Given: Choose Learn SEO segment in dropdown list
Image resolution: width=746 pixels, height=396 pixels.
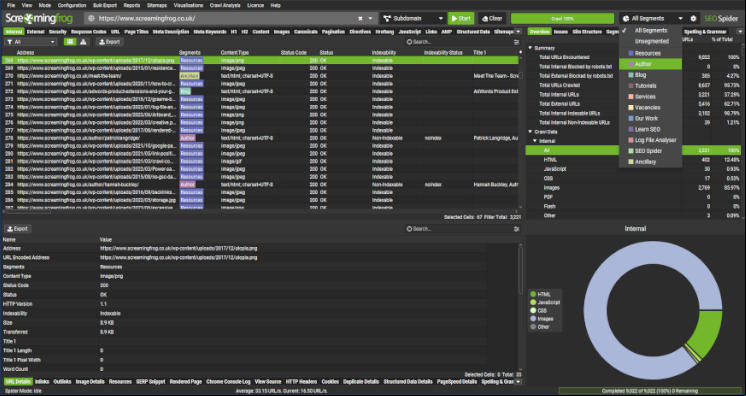Looking at the screenshot, I should tap(650, 129).
